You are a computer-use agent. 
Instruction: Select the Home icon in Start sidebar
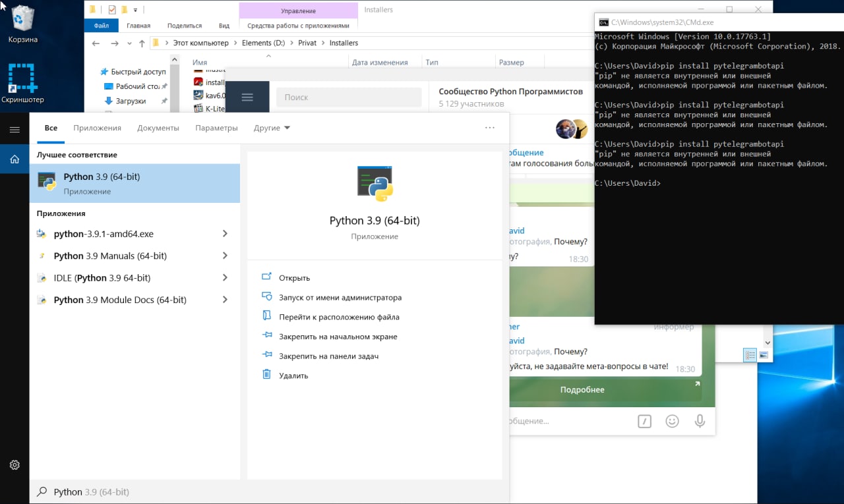click(15, 159)
